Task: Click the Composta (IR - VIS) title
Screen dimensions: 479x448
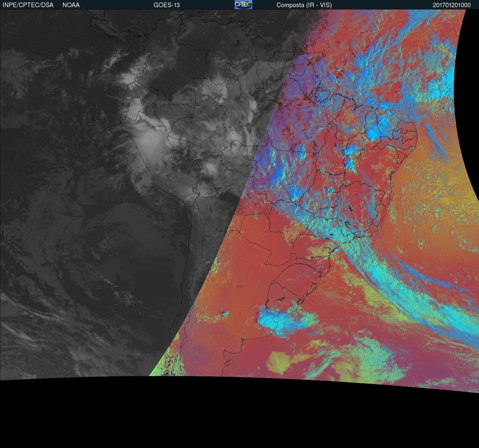Action: 304,5
